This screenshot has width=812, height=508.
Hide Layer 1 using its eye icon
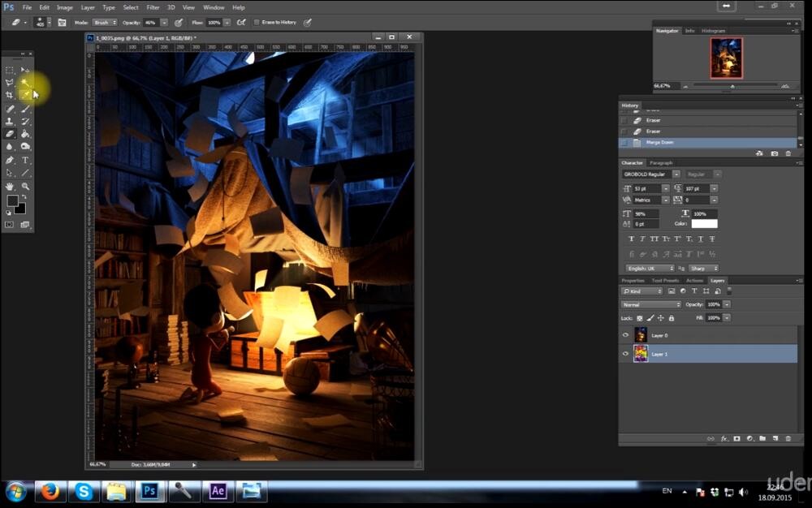(625, 354)
